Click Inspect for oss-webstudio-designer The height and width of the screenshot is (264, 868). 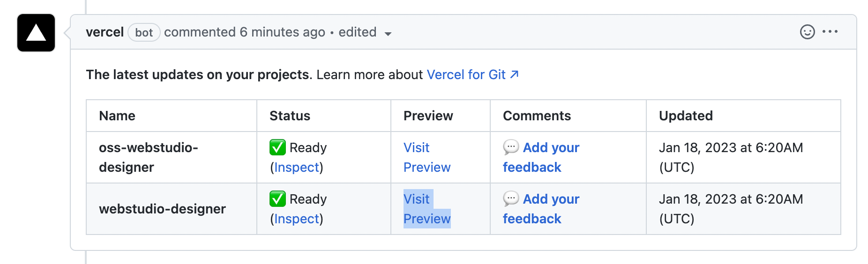297,168
